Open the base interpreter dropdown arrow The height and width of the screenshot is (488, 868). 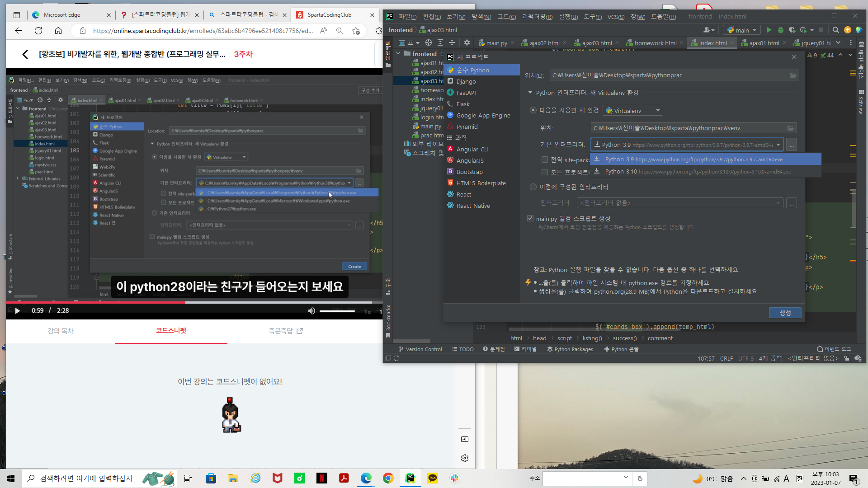778,145
